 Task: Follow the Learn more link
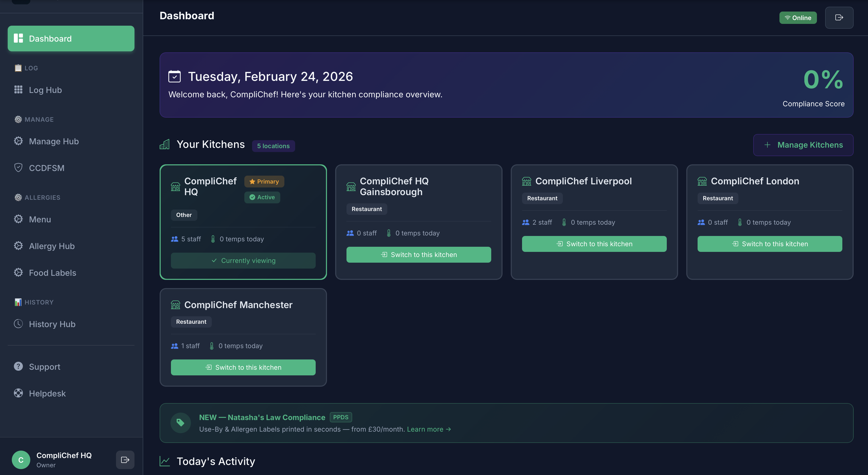tap(429, 429)
